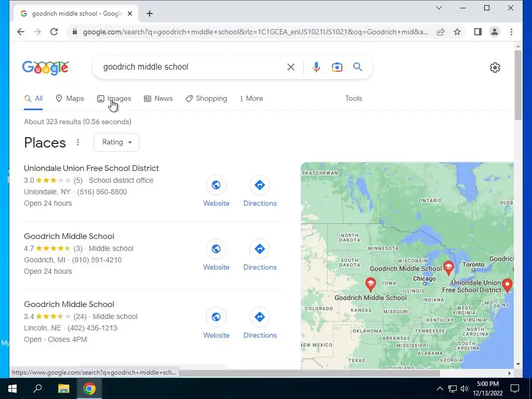Click the Chrome icon in the taskbar
The width and height of the screenshot is (532, 399).
click(89, 389)
